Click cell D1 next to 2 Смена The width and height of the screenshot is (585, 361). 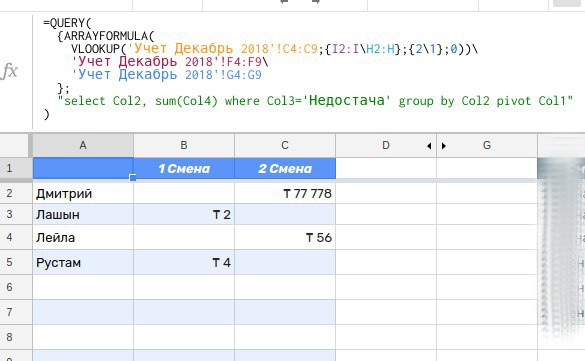click(386, 168)
